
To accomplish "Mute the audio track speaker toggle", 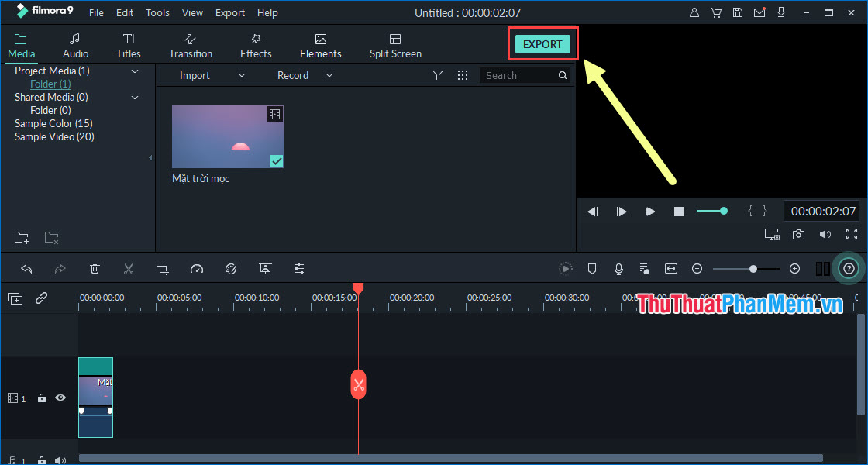I will 60,460.
